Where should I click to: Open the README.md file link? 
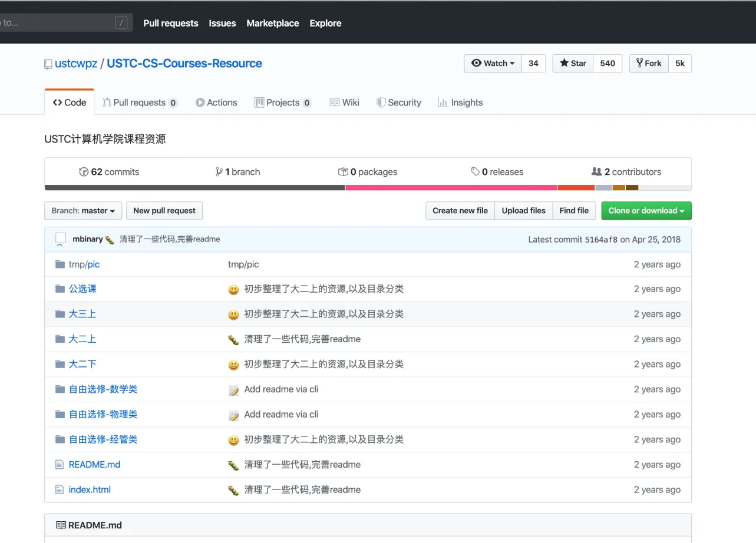pos(94,465)
